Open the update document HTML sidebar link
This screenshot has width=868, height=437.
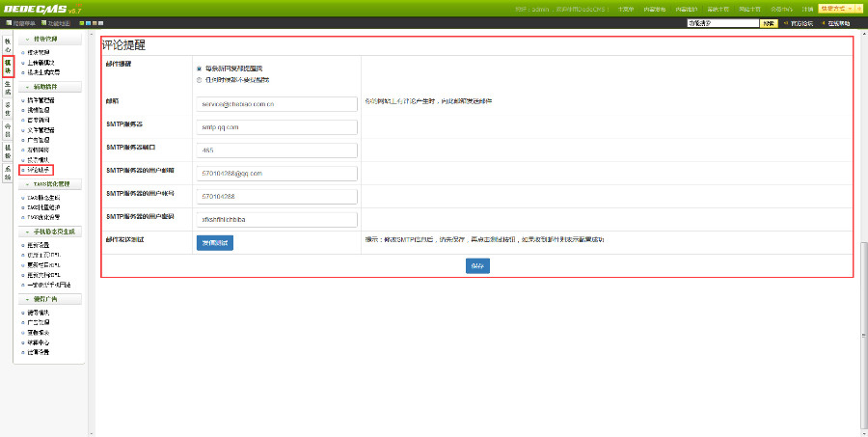coord(43,275)
